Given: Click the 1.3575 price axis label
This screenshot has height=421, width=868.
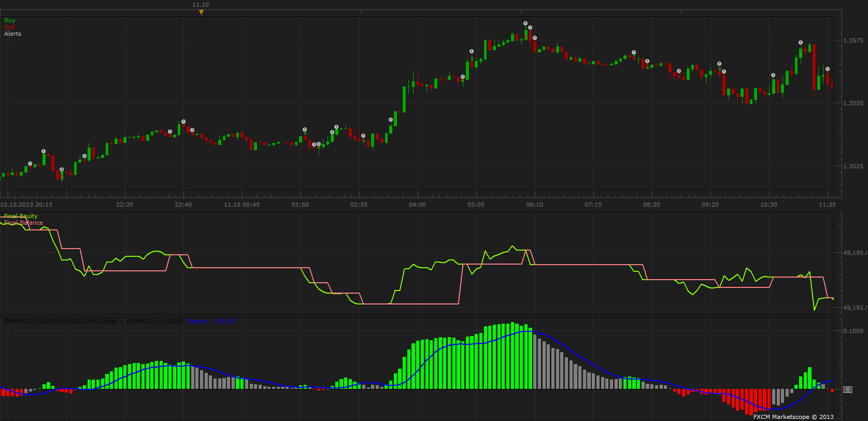Looking at the screenshot, I should [x=853, y=40].
